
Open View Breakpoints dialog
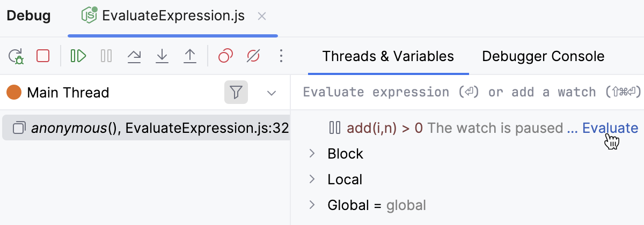click(226, 56)
